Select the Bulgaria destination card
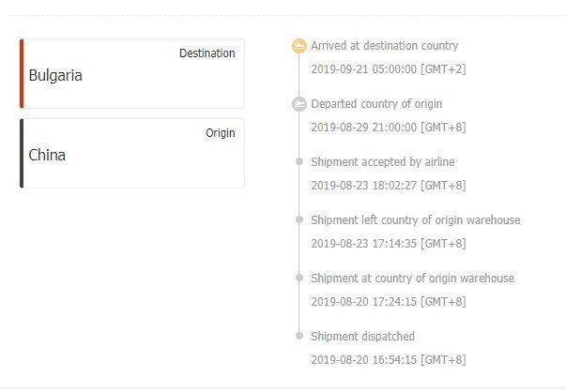Screen dimensions: 566x392 [x=132, y=74]
